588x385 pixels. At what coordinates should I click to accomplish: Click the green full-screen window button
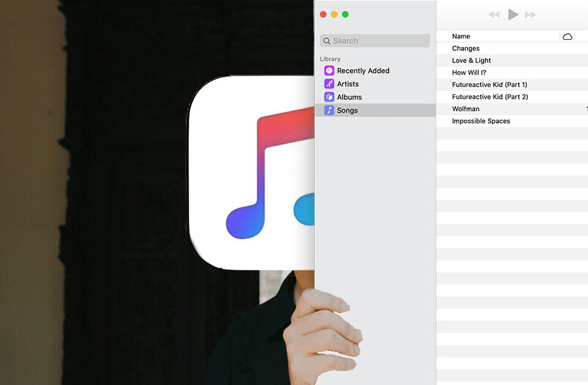pos(346,15)
